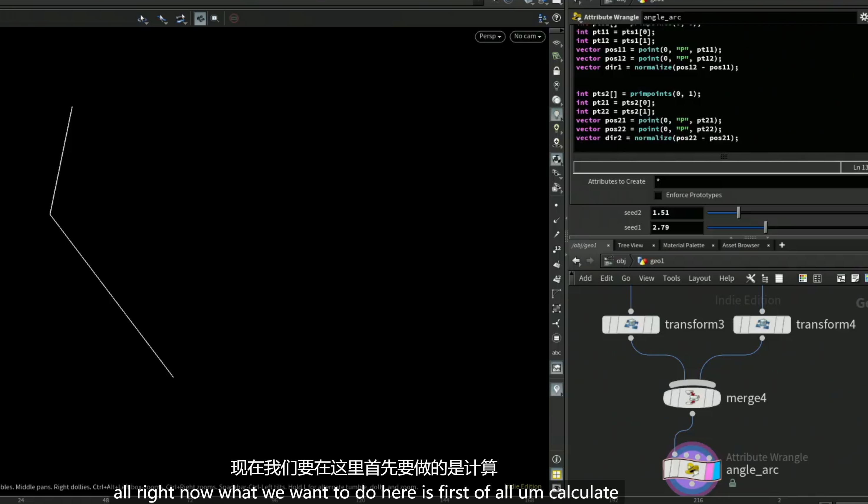This screenshot has width=868, height=504.
Task: Click the color palette grid icon
Action: (x=803, y=278)
